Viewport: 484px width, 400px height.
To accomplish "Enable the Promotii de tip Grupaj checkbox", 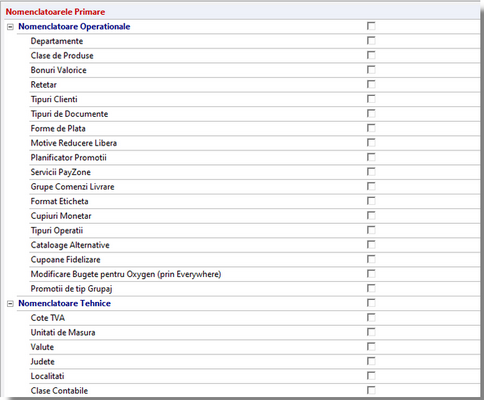I will click(371, 288).
